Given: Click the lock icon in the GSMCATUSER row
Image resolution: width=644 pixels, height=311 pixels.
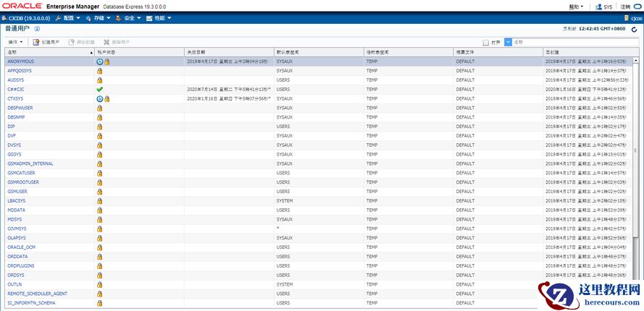Looking at the screenshot, I should (x=99, y=173).
